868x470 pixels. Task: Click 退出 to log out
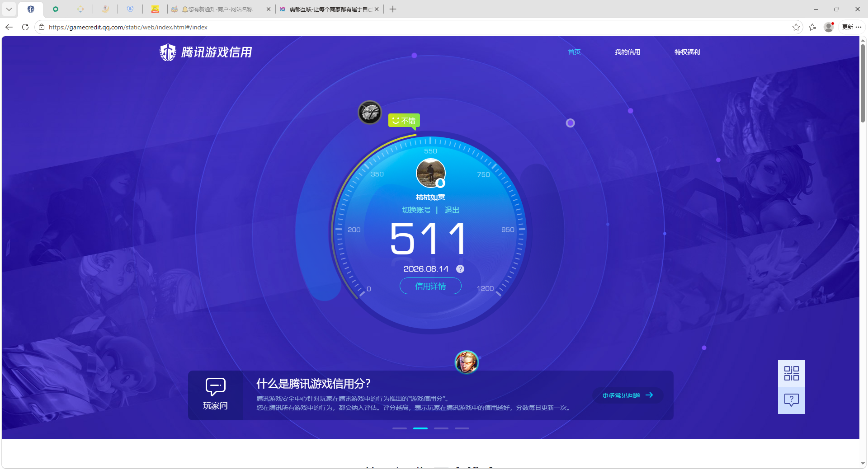pos(452,210)
